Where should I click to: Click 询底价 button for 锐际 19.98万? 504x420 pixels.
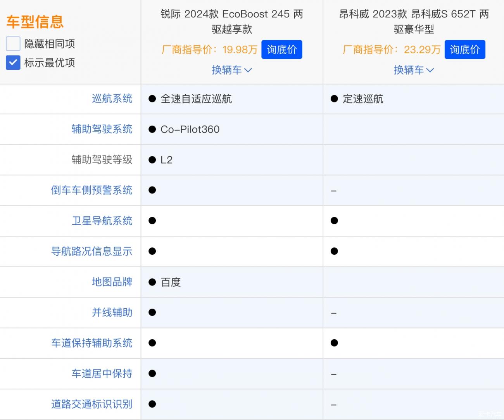pyautogui.click(x=282, y=50)
